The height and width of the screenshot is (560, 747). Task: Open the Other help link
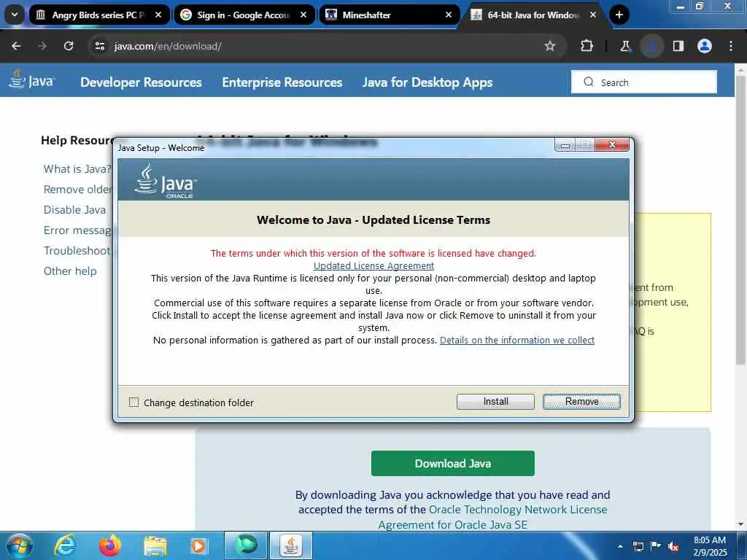tap(70, 271)
